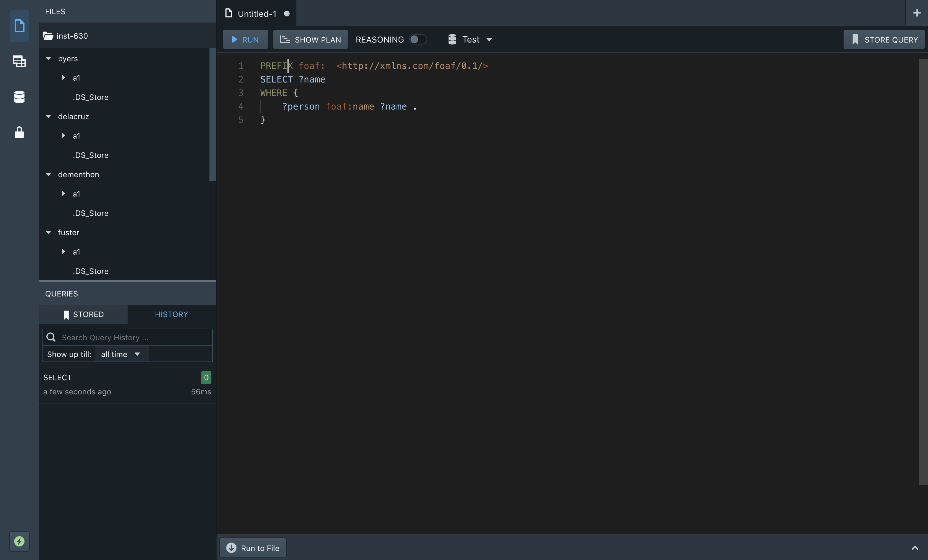The image size is (928, 560).
Task: Open the Security lock sidebar icon
Action: click(x=19, y=132)
